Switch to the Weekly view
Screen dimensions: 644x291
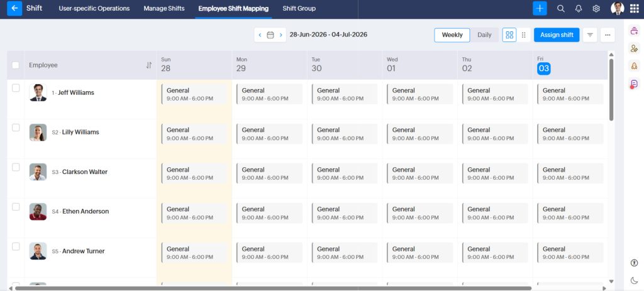[452, 35]
